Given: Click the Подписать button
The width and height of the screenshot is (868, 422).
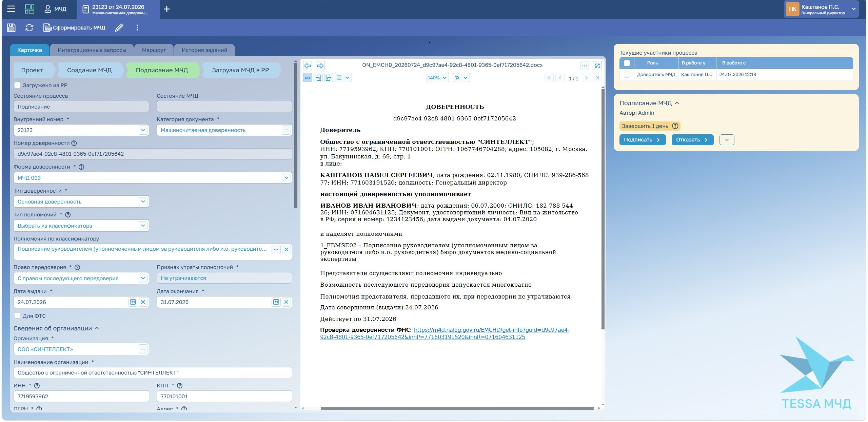Looking at the screenshot, I should 642,140.
